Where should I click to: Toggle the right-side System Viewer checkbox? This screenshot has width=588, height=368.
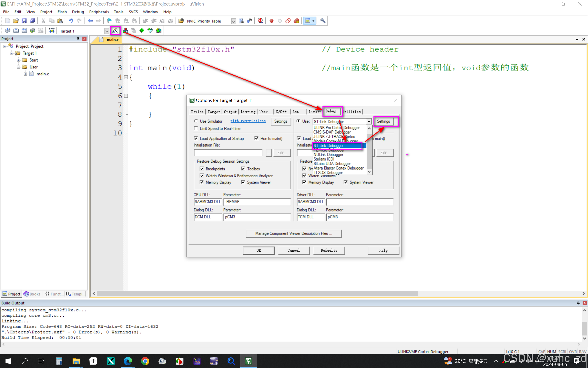pyautogui.click(x=345, y=182)
